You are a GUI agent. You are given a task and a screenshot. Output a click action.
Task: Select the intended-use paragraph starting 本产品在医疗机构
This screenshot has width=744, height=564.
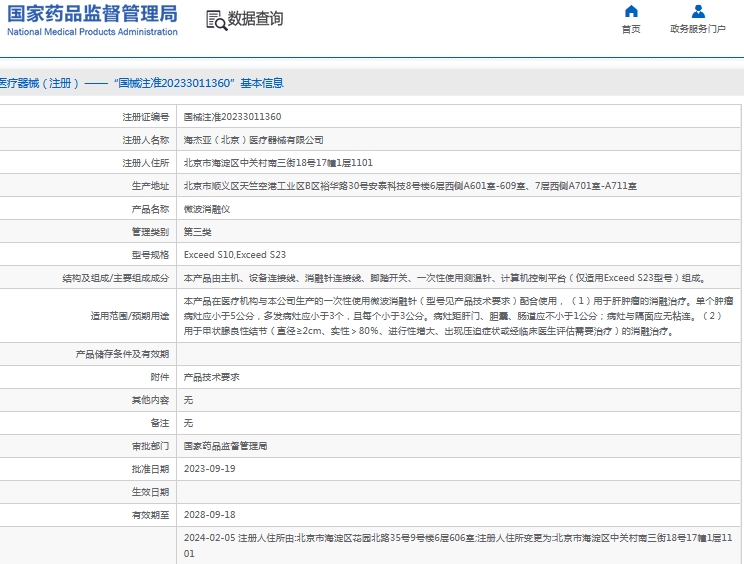tap(458, 316)
